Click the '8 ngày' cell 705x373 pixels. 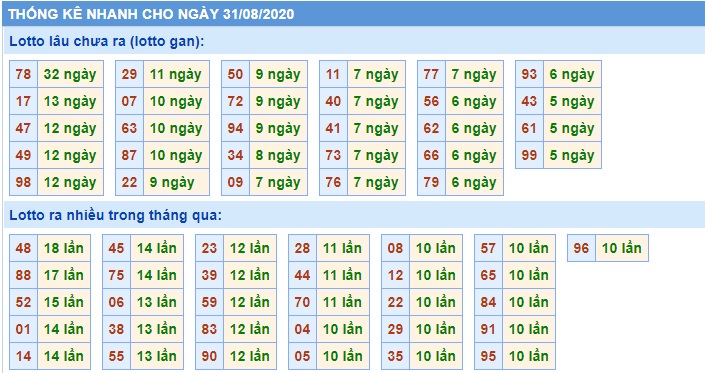point(279,155)
